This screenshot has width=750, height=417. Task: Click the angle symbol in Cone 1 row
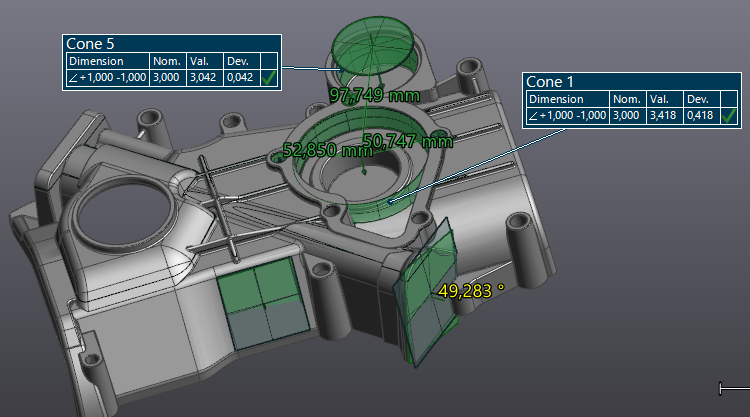point(534,116)
